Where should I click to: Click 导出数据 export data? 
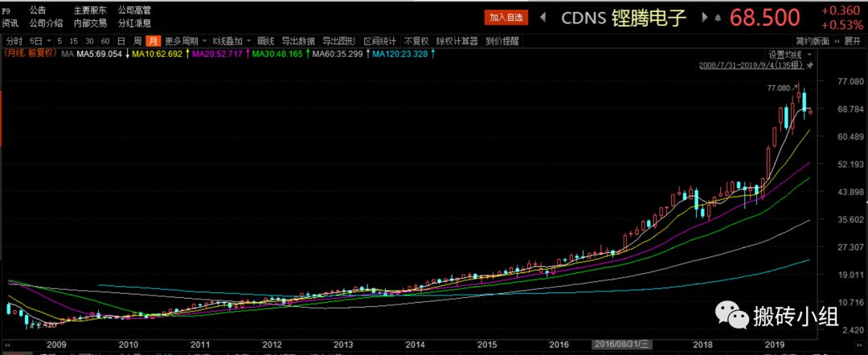pos(298,41)
